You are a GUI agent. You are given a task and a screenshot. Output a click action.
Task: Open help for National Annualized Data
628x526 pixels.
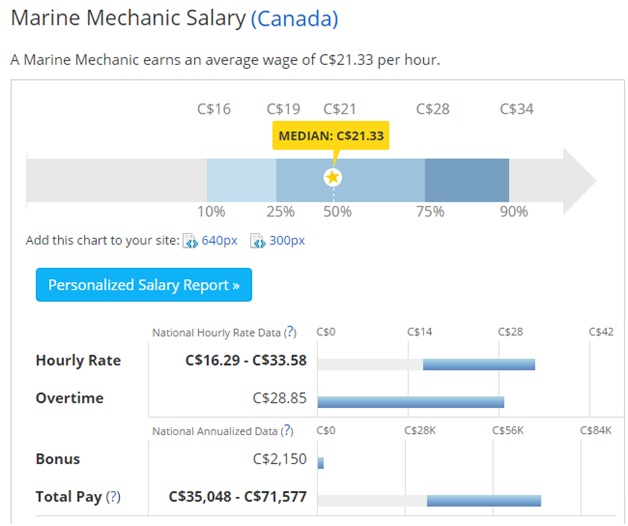pos(287,431)
